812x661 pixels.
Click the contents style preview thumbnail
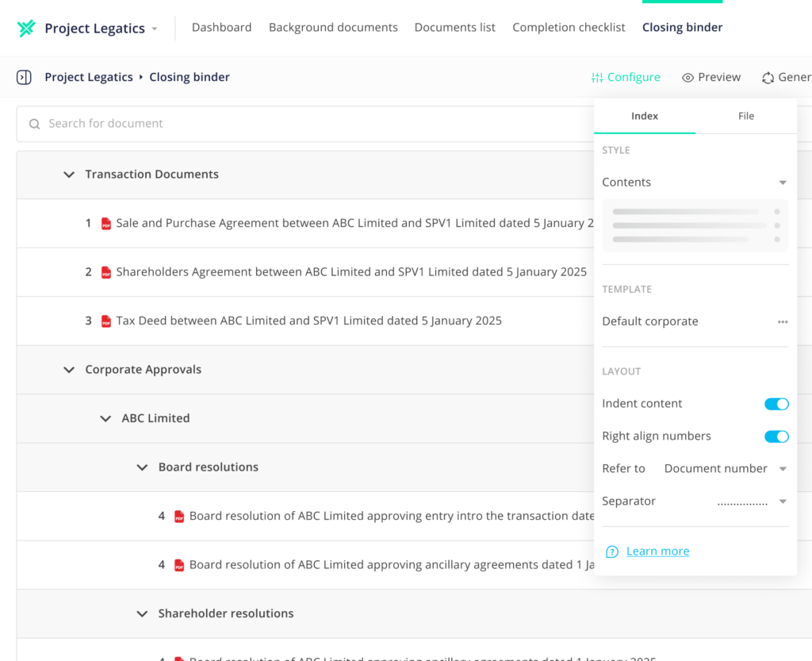pyautogui.click(x=695, y=226)
